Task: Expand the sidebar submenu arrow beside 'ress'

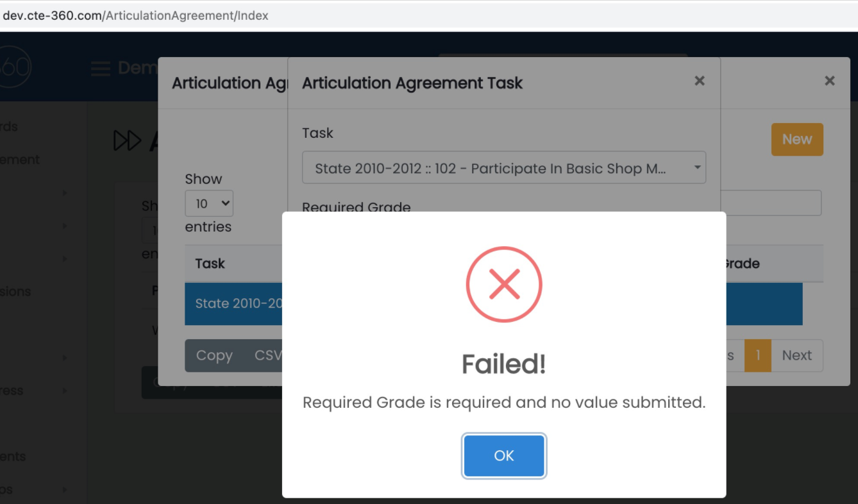Action: pyautogui.click(x=65, y=391)
